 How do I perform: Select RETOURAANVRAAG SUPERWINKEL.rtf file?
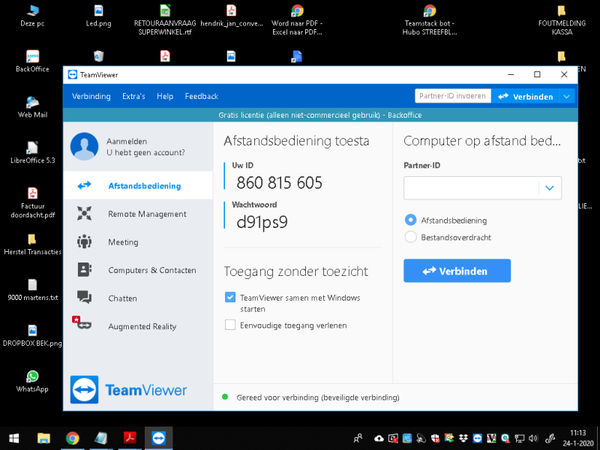[x=165, y=20]
